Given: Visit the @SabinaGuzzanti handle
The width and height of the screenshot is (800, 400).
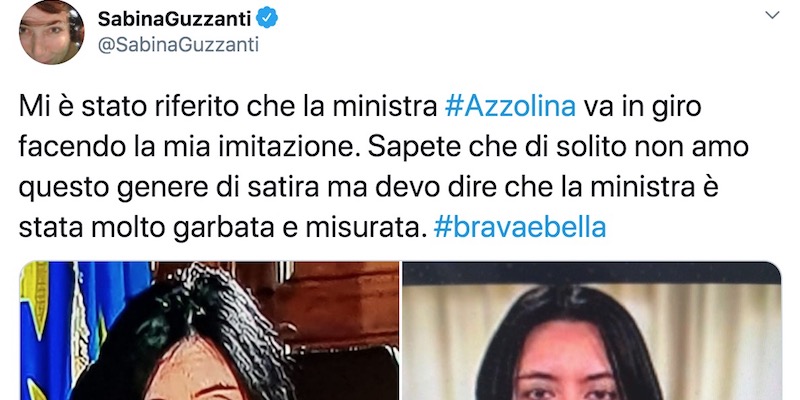Looking at the screenshot, I should click(178, 45).
